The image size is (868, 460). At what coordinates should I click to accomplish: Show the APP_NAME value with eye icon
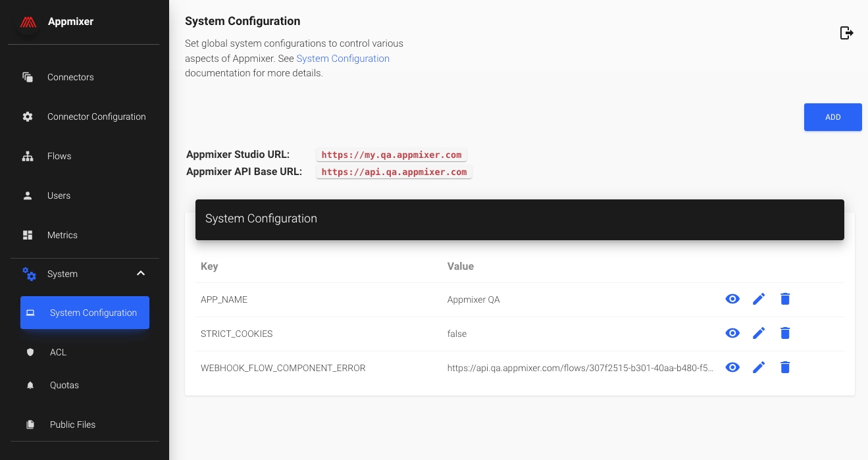click(732, 299)
